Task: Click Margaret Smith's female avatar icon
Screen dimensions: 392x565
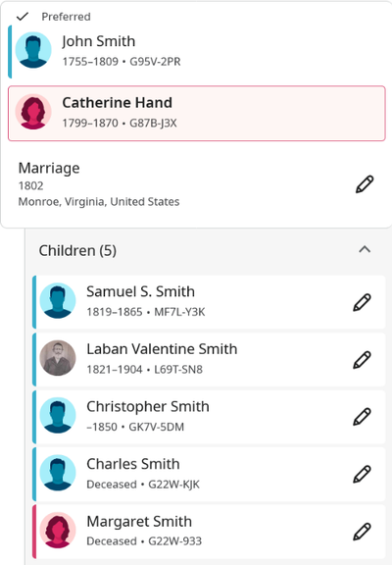Action: pos(58,530)
